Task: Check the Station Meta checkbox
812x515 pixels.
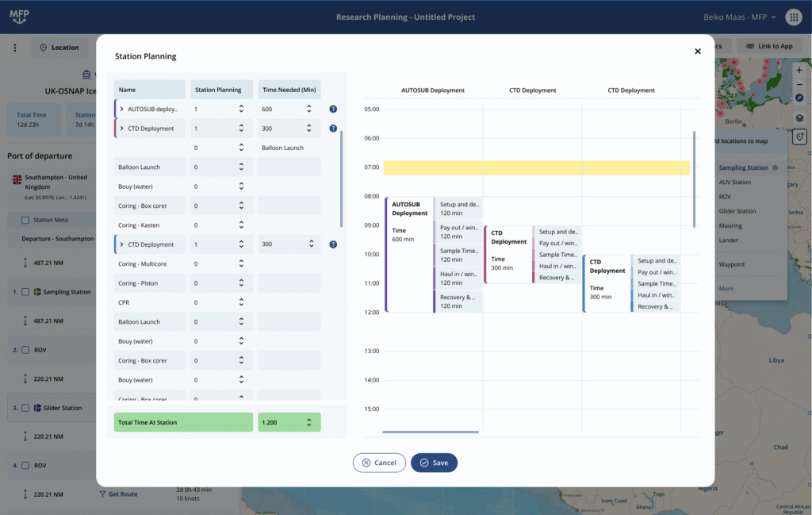Action: (x=25, y=220)
